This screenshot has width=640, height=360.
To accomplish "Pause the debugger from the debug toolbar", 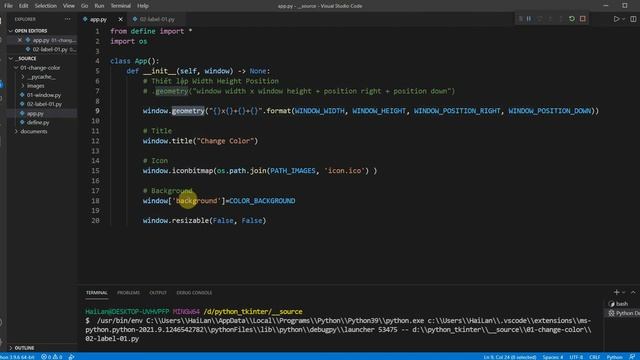I will click(529, 19).
